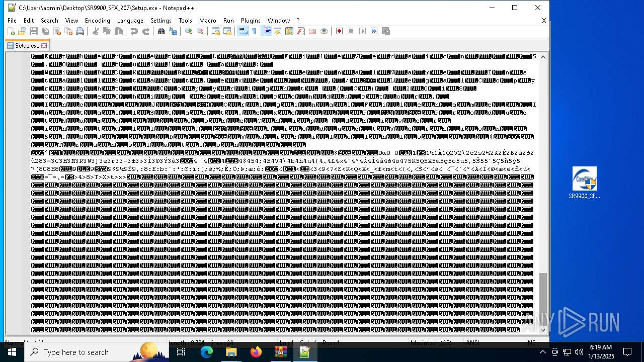This screenshot has width=644, height=362.
Task: Zoom out using the magnifier minus icon
Action: (200, 31)
